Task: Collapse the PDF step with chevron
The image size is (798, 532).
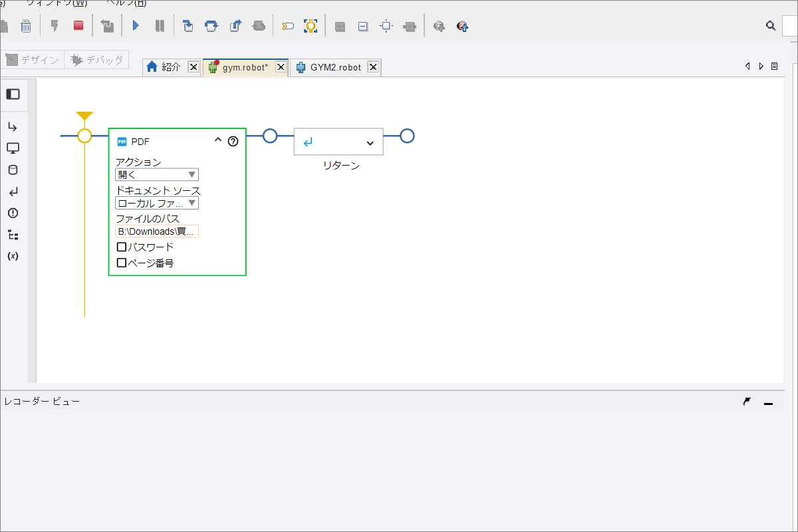Action: (x=217, y=140)
